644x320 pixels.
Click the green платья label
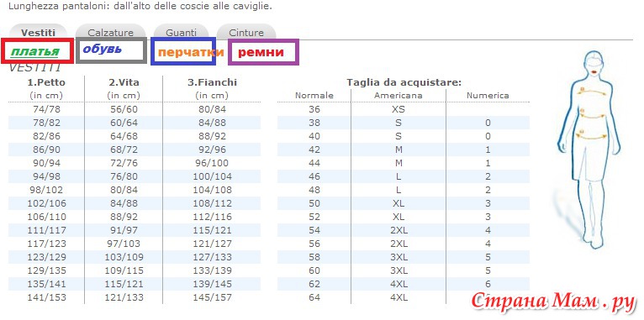tap(35, 51)
